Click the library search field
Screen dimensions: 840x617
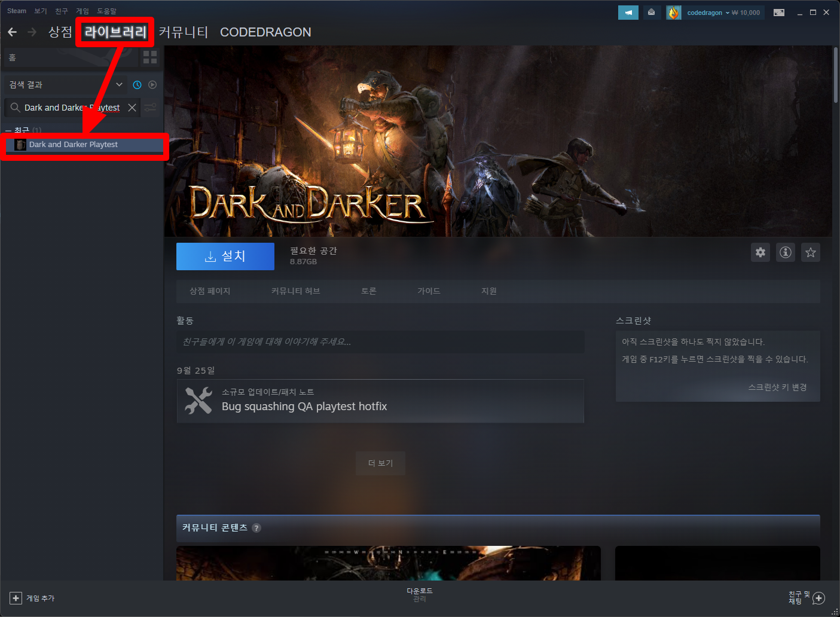tap(72, 108)
